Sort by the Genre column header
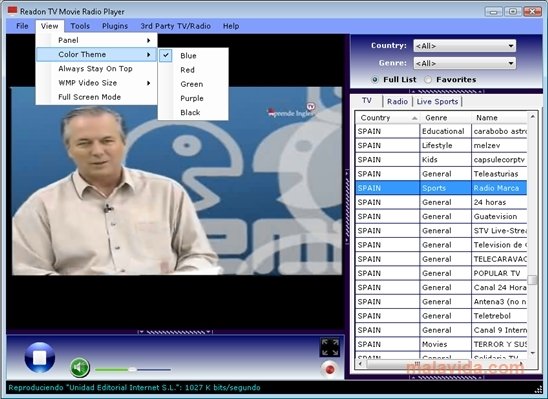The image size is (548, 399). pos(446,118)
